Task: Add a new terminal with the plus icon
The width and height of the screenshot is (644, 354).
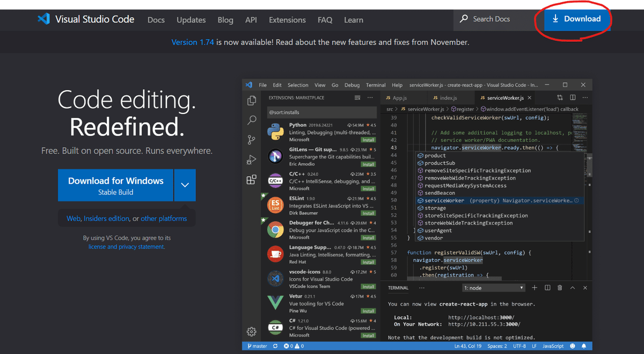Action: (535, 288)
